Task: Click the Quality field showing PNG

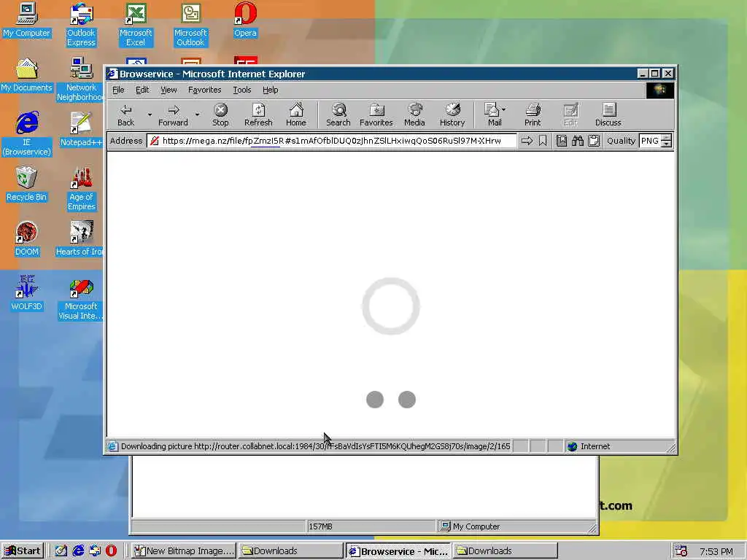Action: tap(650, 141)
